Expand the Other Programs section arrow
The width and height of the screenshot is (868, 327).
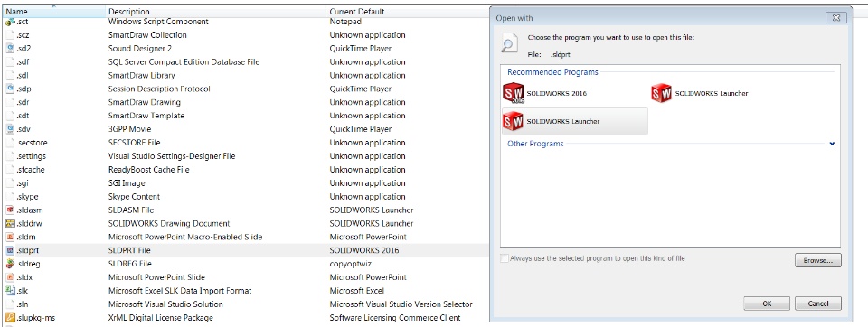(832, 144)
